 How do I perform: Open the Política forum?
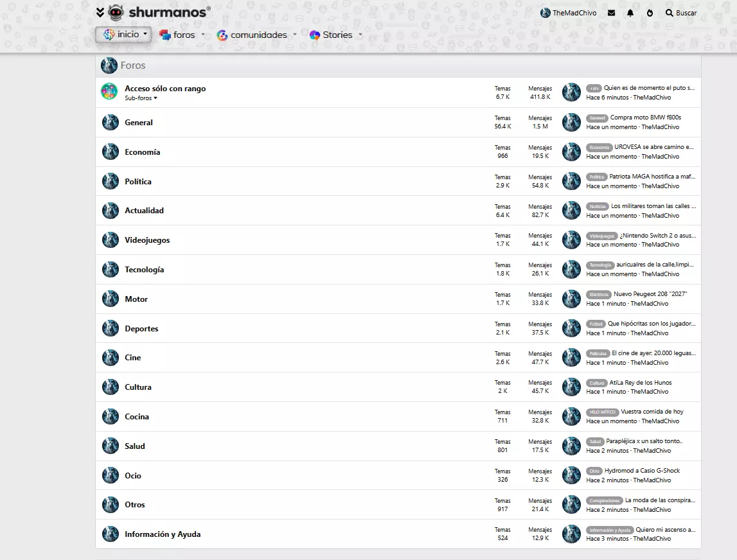point(138,182)
